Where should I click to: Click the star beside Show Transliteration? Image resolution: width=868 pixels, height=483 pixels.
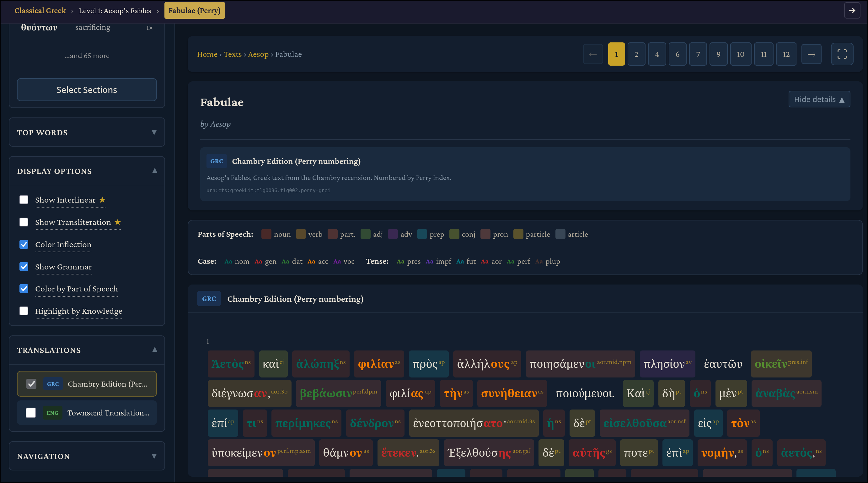tap(118, 222)
